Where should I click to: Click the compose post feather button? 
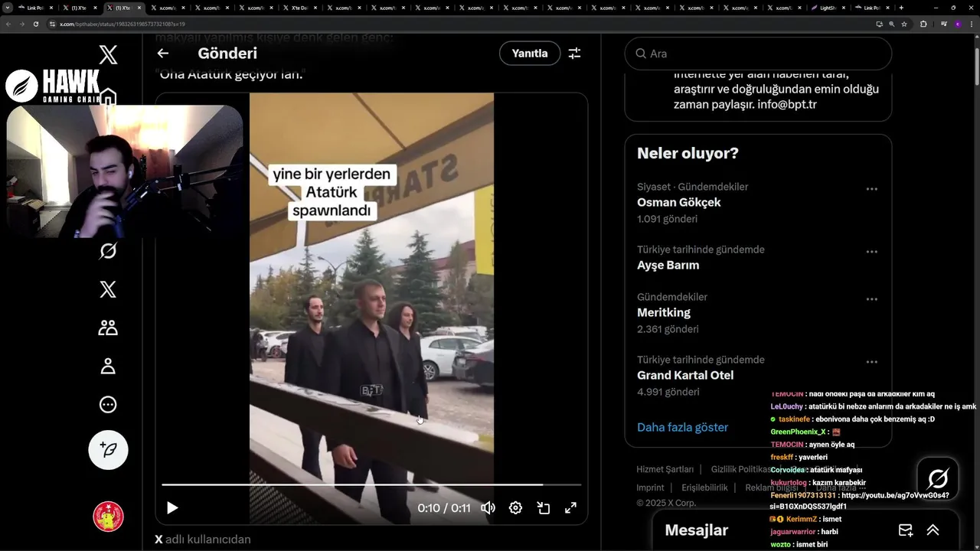(108, 449)
